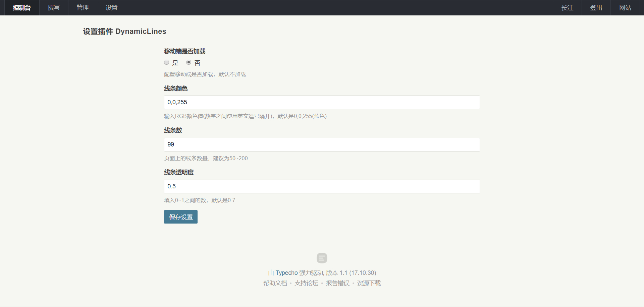Open the 报告错误 link
644x307 pixels.
click(338, 283)
